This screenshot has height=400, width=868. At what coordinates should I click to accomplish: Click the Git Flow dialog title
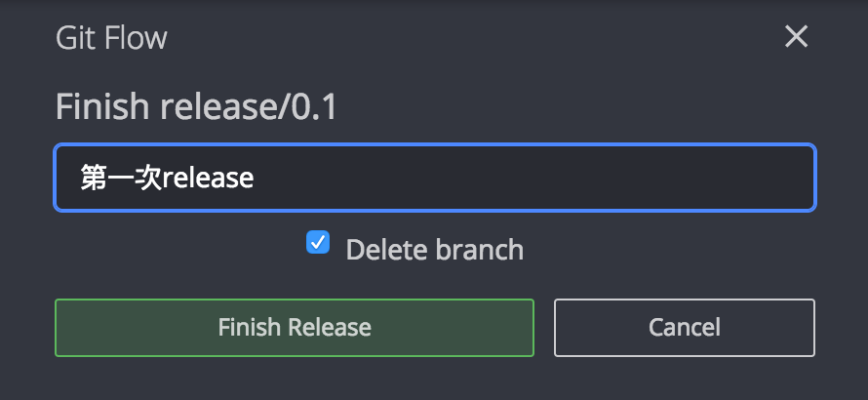tap(111, 38)
